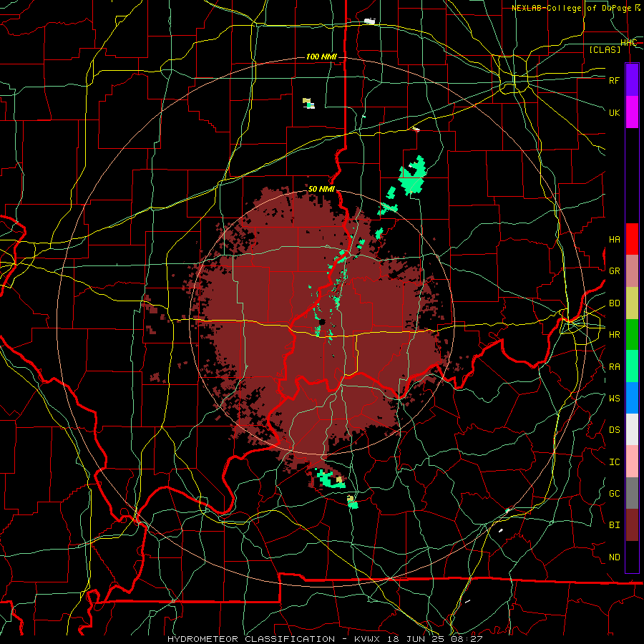Click the BD legend label
Screen dimensions: 644x644
coord(614,303)
